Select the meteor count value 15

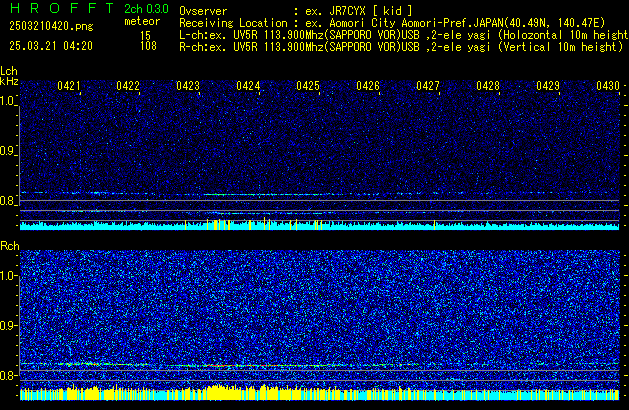(146, 36)
